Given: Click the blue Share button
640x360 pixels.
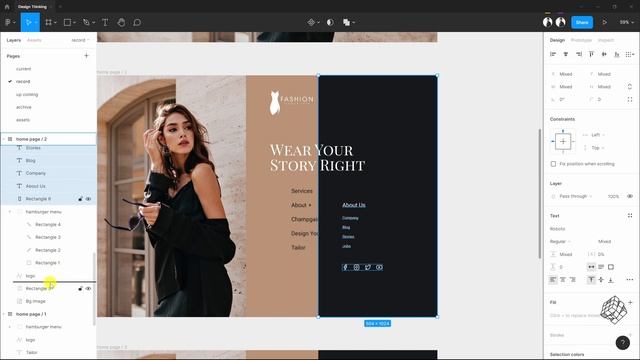Looking at the screenshot, I should click(x=582, y=22).
